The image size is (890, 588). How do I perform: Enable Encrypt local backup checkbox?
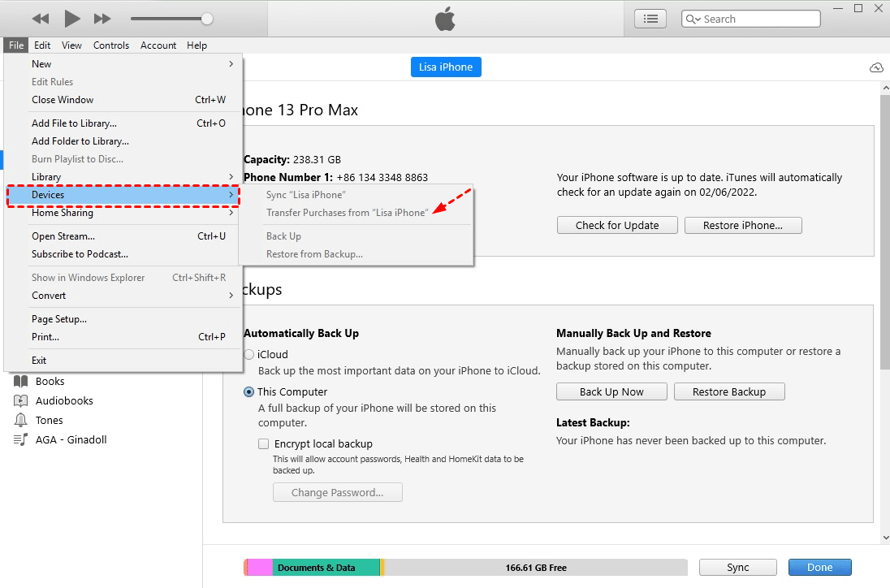point(263,443)
